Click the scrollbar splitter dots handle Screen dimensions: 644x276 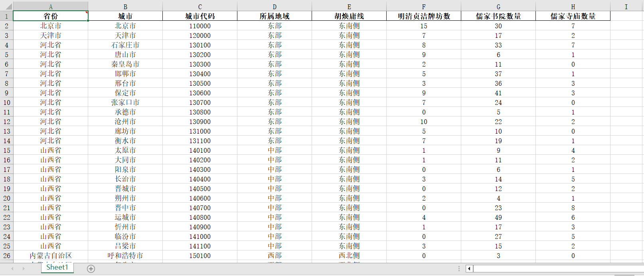point(459,269)
